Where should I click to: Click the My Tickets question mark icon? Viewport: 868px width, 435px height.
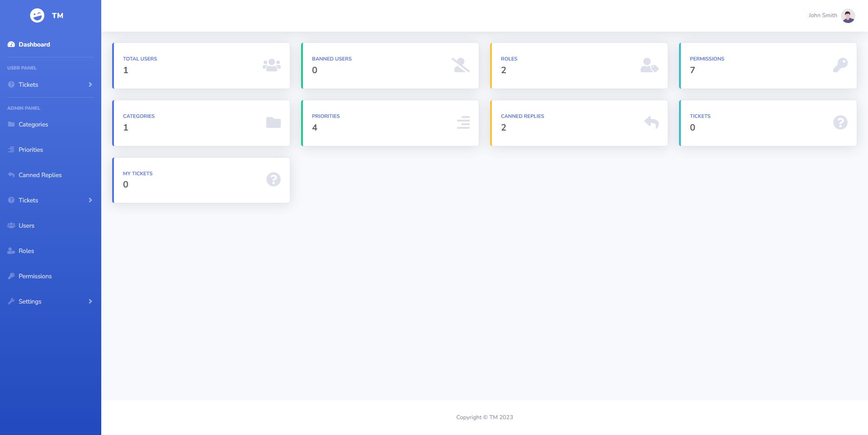274,179
